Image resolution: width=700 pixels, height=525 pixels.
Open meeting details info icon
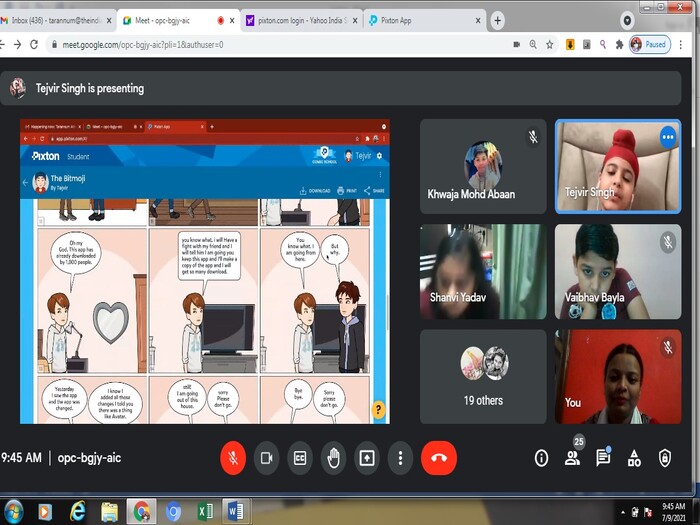pyautogui.click(x=542, y=458)
